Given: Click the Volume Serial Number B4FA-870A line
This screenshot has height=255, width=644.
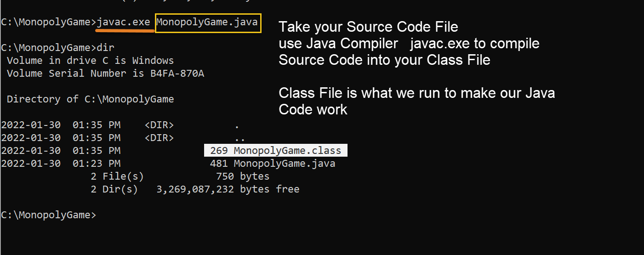Looking at the screenshot, I should pyautogui.click(x=105, y=74).
